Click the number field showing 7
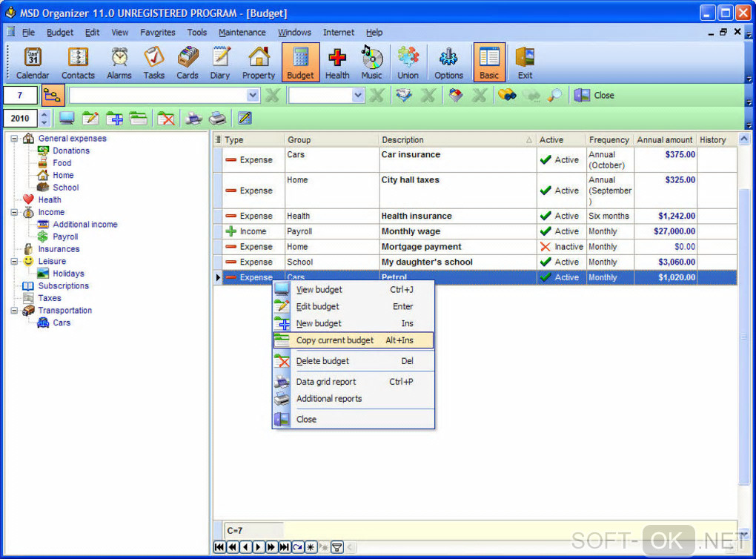Image resolution: width=756 pixels, height=559 pixels. pyautogui.click(x=20, y=95)
